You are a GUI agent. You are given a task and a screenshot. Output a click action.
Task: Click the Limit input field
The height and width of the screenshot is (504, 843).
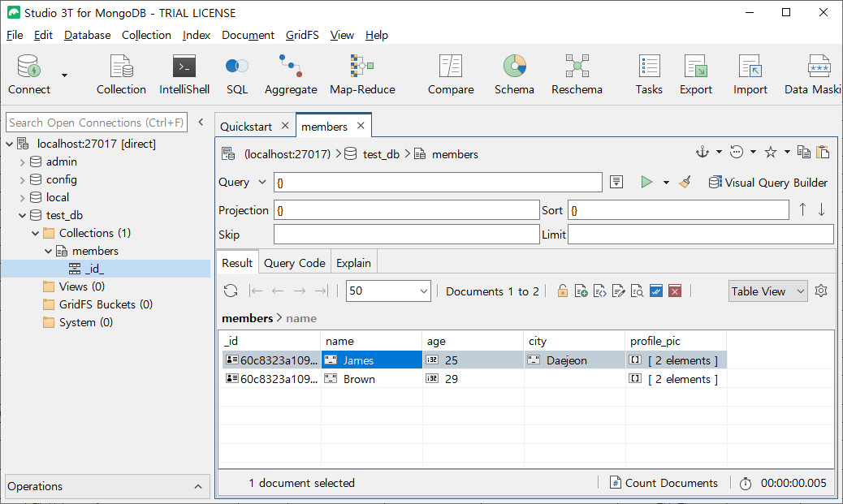701,235
